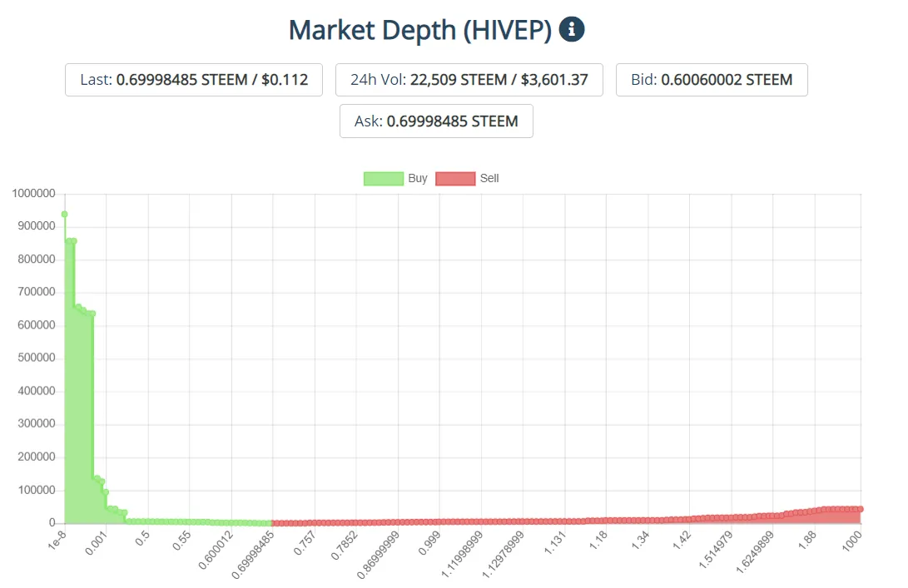Click x-axis label 0.999
The image size is (908, 588).
click(429, 543)
